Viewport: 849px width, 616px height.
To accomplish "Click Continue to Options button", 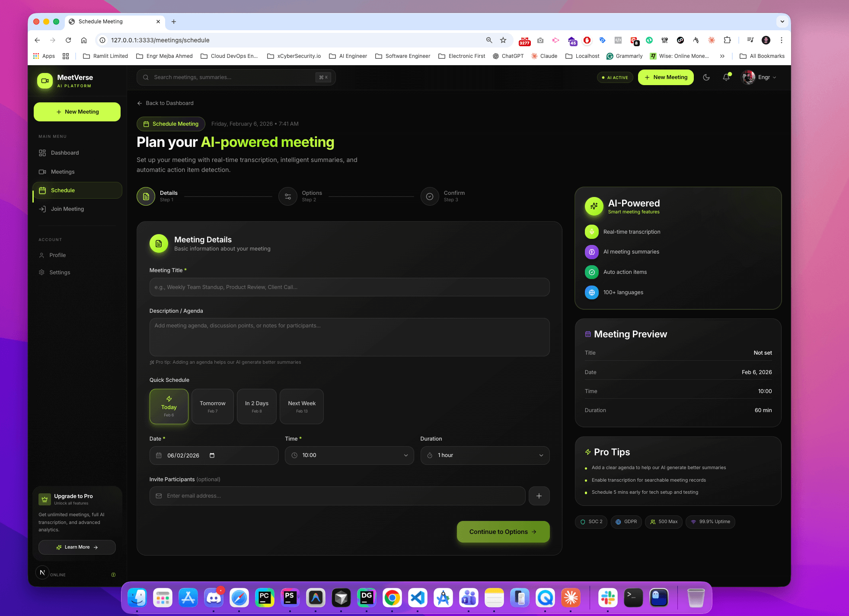I will click(x=503, y=532).
